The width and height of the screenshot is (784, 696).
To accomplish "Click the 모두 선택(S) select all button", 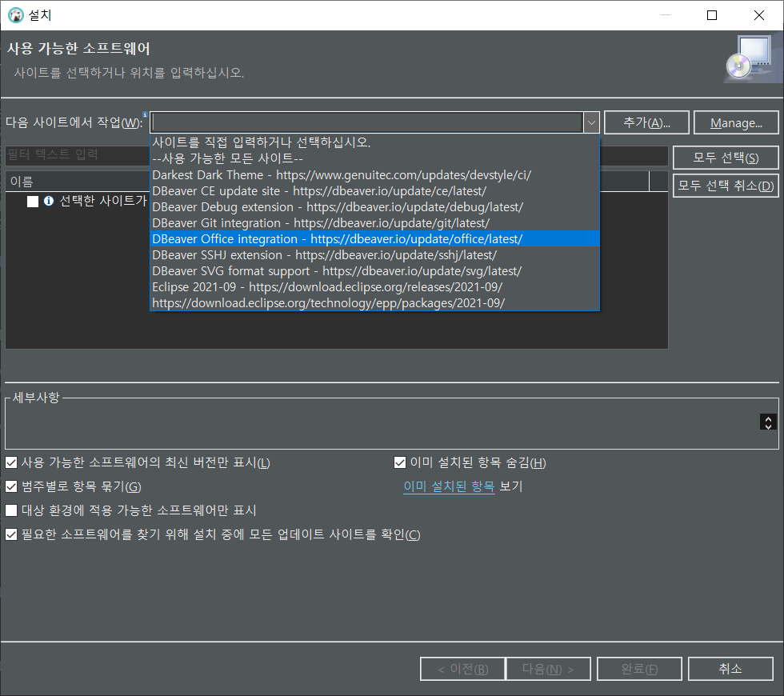I will pos(726,158).
